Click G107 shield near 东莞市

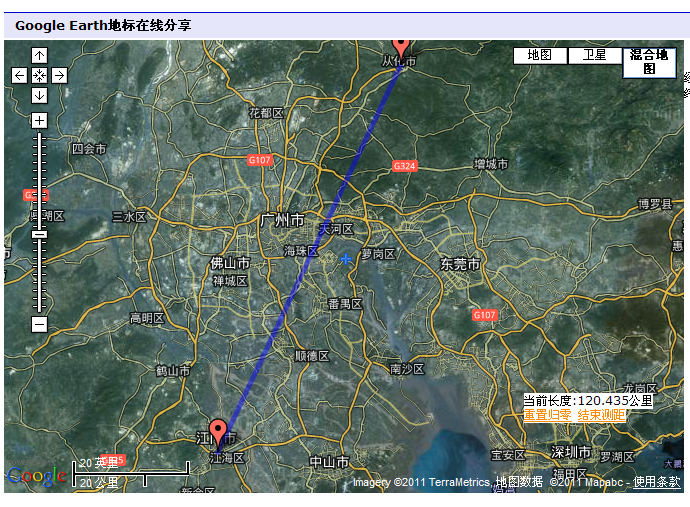[x=484, y=315]
